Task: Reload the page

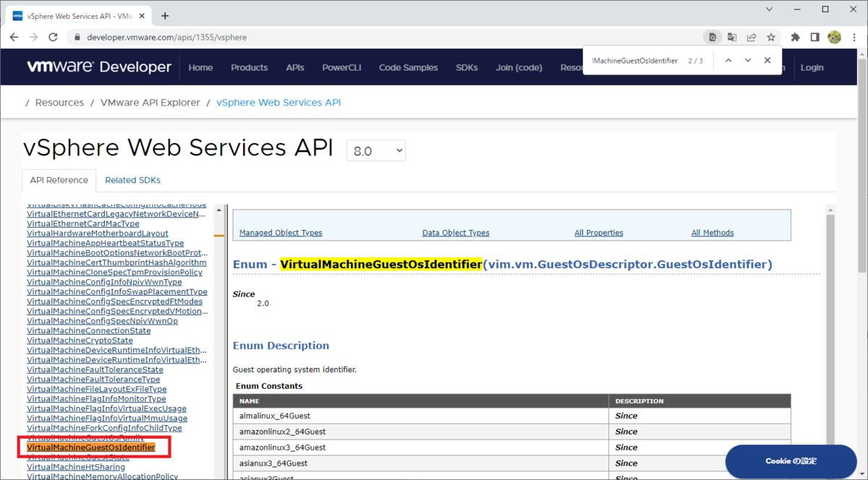Action: coord(53,37)
